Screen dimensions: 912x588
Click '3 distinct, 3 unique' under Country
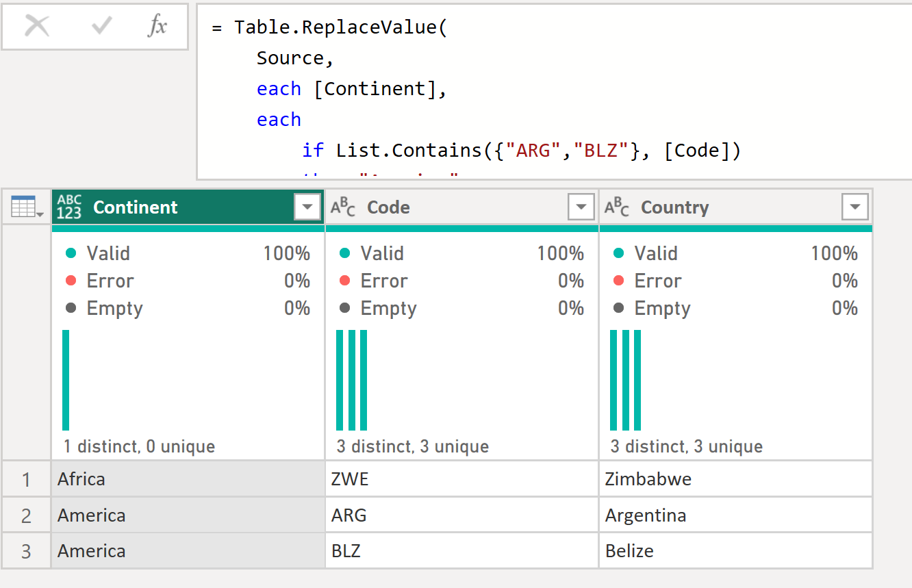coord(687,447)
